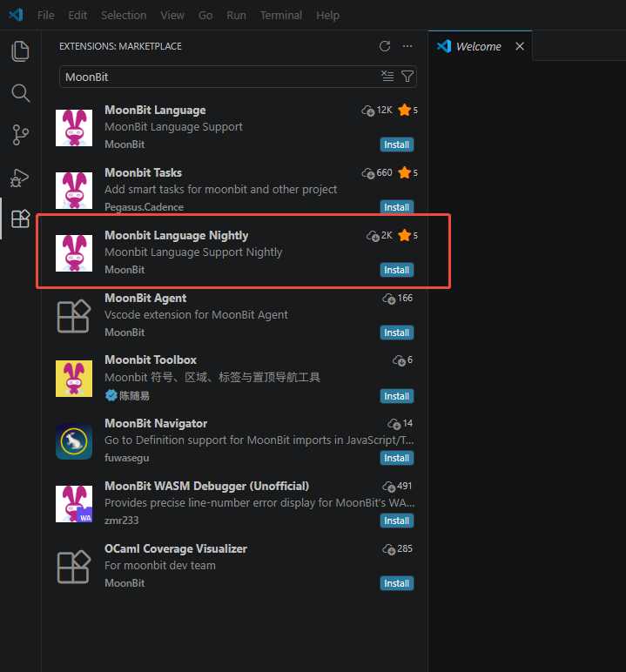626x672 pixels.
Task: Open the Selection menu
Action: [124, 16]
